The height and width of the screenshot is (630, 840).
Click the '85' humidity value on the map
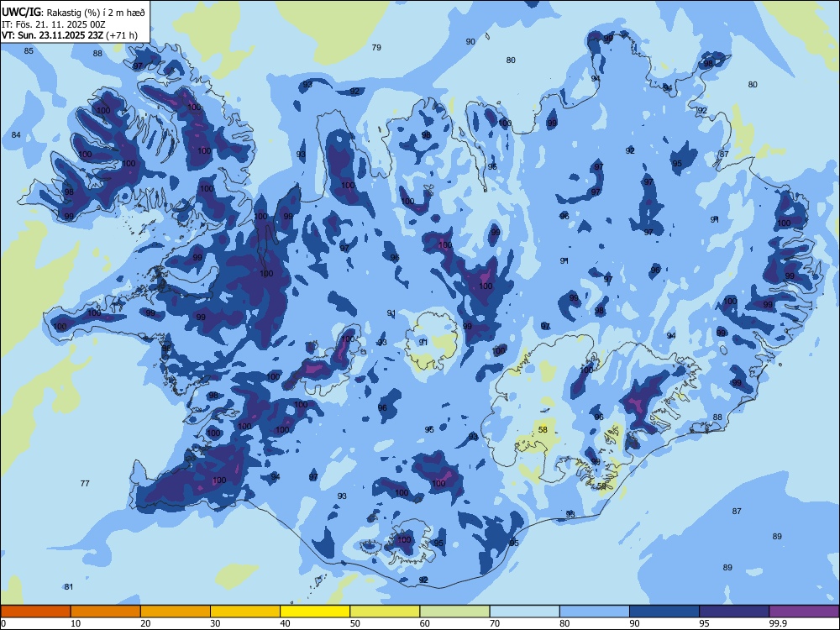pos(29,51)
